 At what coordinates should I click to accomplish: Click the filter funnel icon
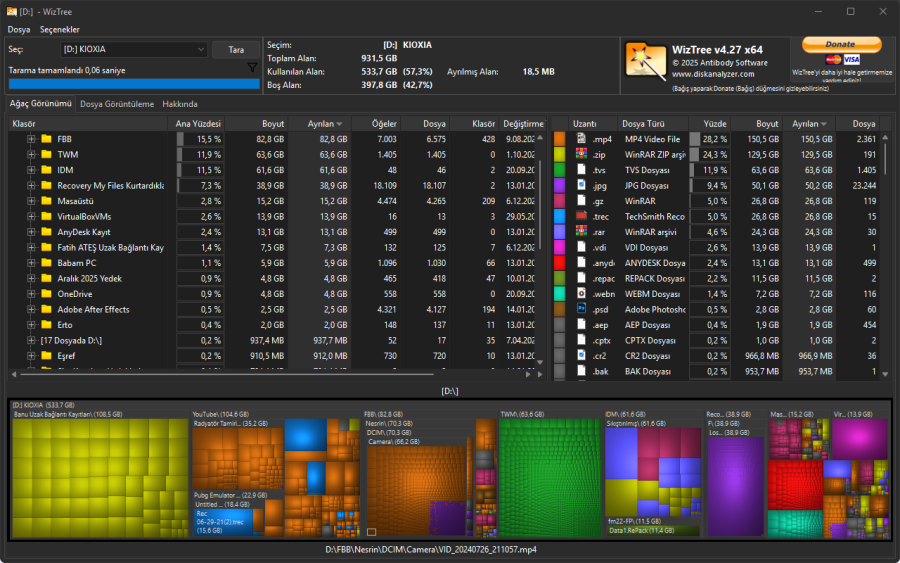coord(252,68)
